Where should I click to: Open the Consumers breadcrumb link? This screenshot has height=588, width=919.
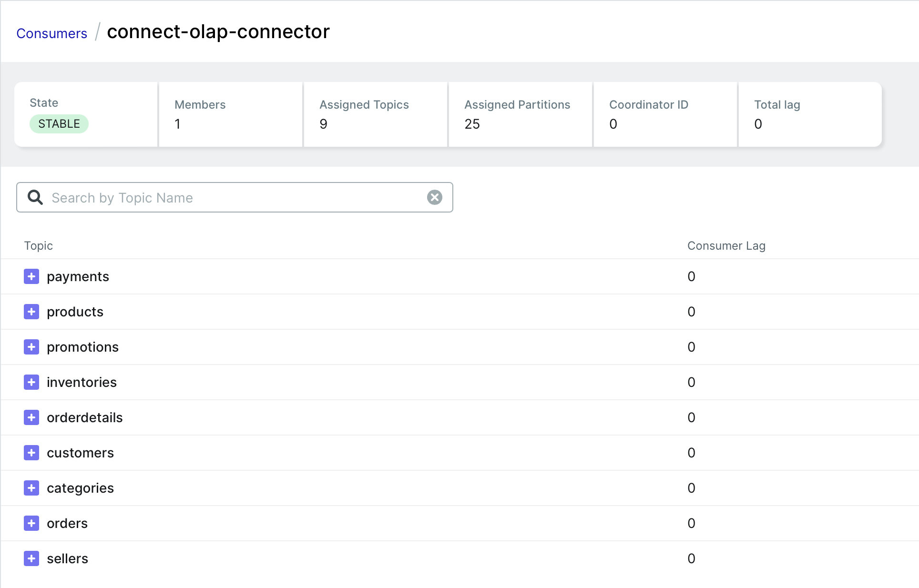[x=51, y=33]
